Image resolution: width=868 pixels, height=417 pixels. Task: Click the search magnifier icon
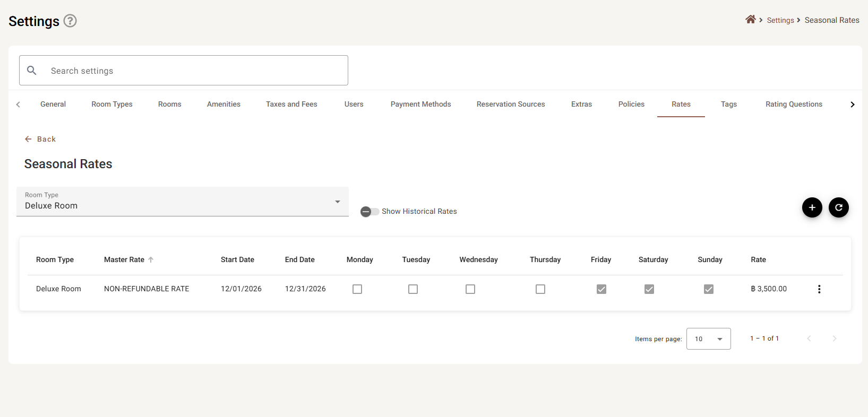(x=32, y=70)
